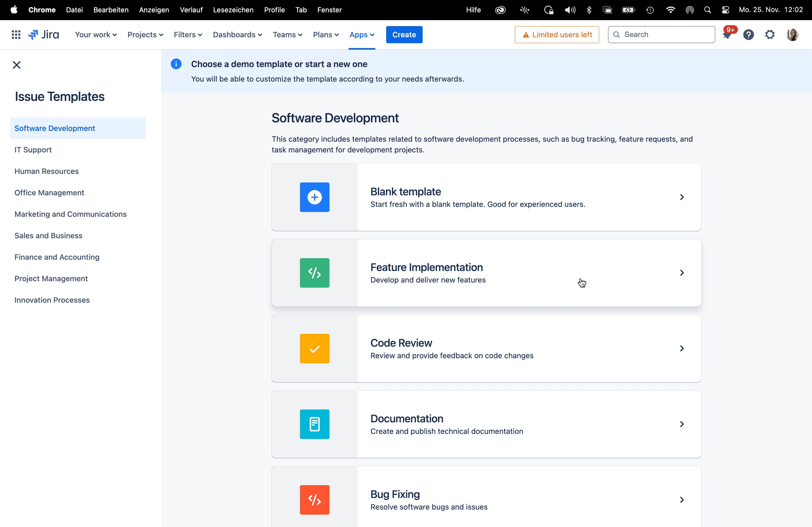The image size is (812, 527).
Task: Click the blue Blank template plus icon
Action: coord(314,197)
